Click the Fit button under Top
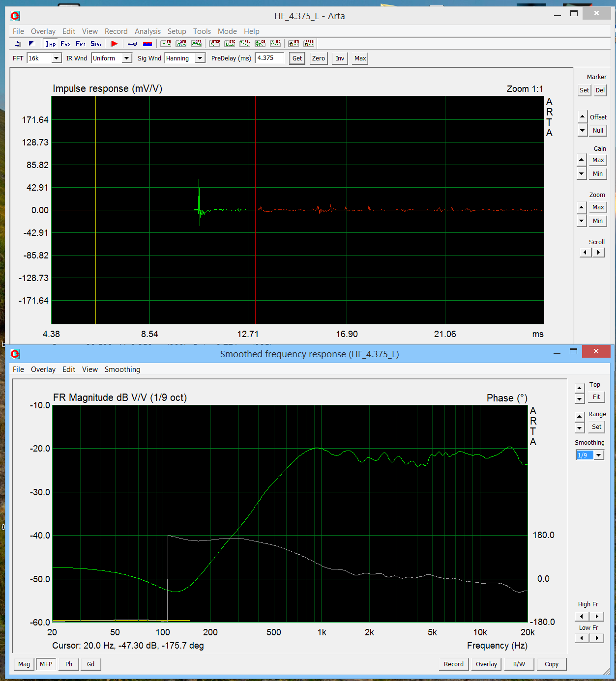 click(x=596, y=397)
